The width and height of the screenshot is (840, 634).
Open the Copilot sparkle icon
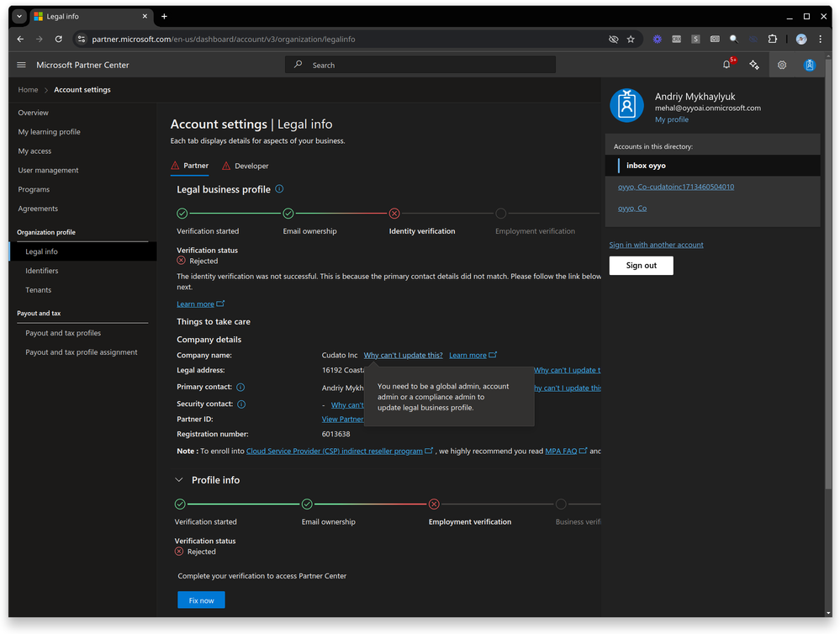point(754,65)
